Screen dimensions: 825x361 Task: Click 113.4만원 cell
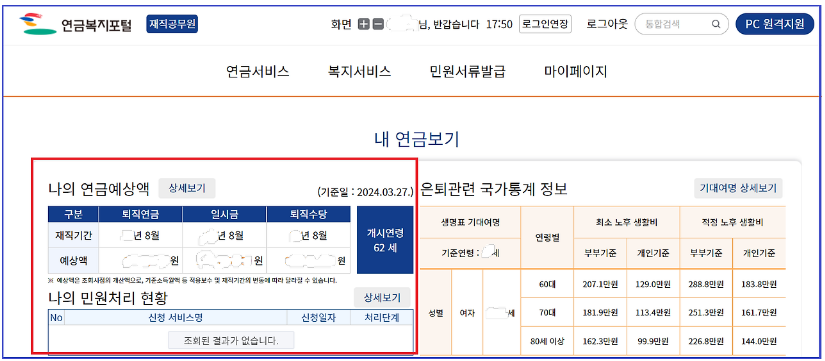[x=653, y=312]
